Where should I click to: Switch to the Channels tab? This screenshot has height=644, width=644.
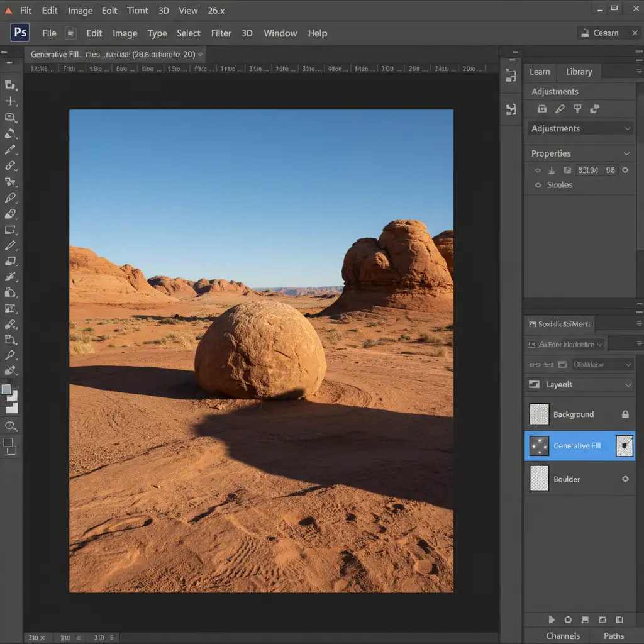pyautogui.click(x=563, y=636)
